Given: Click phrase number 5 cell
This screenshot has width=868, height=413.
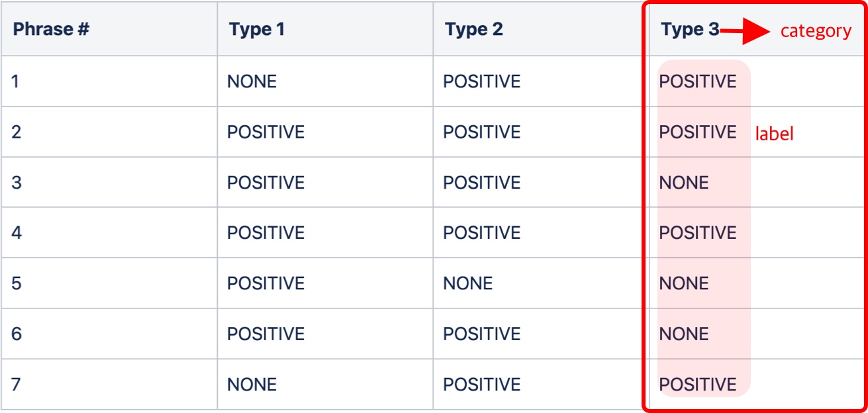Looking at the screenshot, I should point(17,283).
